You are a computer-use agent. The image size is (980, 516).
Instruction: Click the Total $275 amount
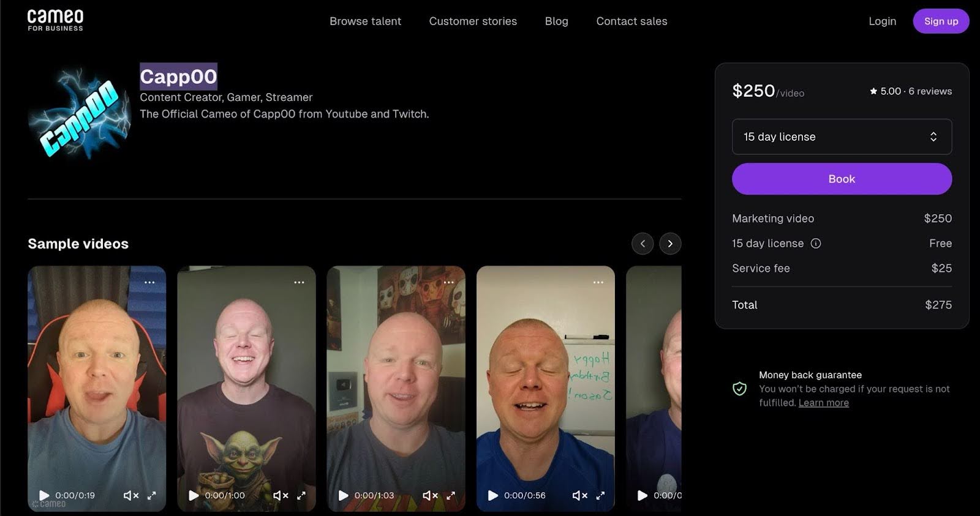(x=938, y=305)
